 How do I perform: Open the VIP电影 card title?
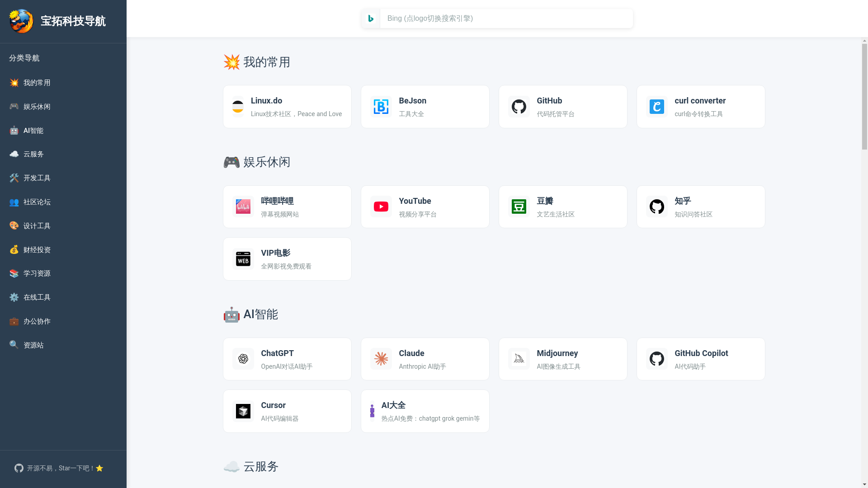(275, 253)
